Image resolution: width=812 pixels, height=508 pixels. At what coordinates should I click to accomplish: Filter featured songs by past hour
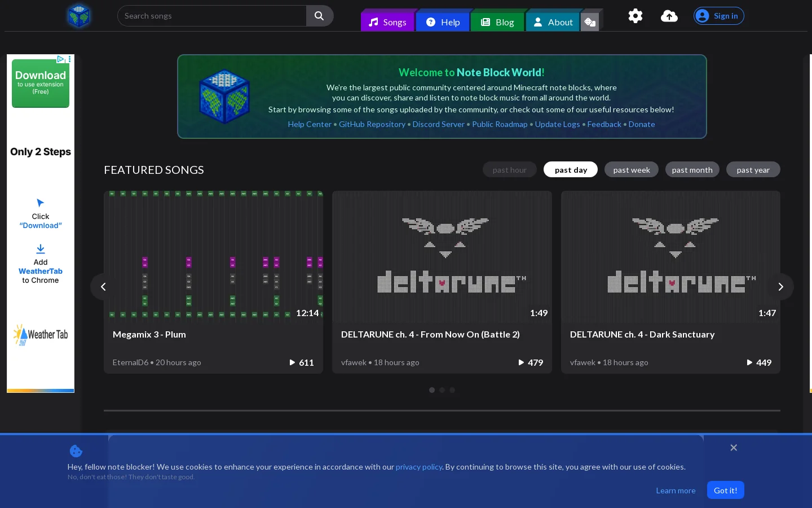(x=510, y=170)
